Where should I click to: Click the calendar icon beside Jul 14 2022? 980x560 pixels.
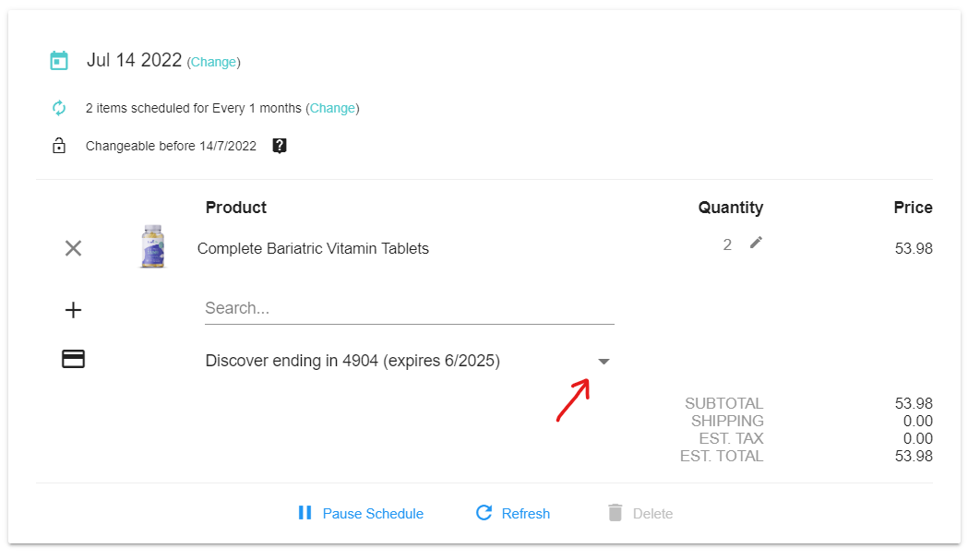(x=59, y=61)
